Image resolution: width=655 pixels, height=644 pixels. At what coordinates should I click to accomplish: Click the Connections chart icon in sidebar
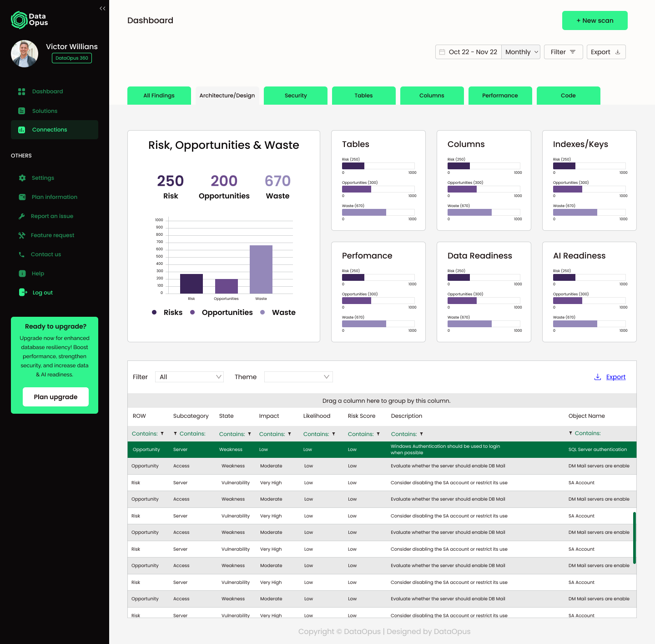(x=21, y=130)
